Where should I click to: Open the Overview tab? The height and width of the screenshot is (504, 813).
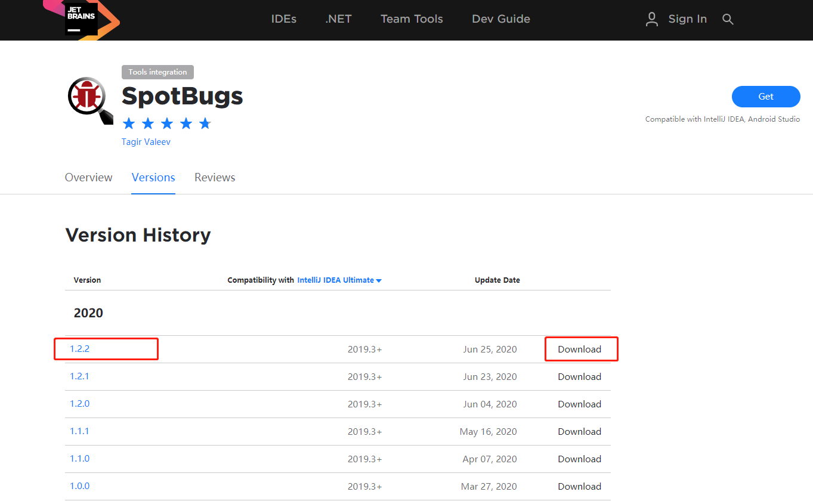coord(88,177)
